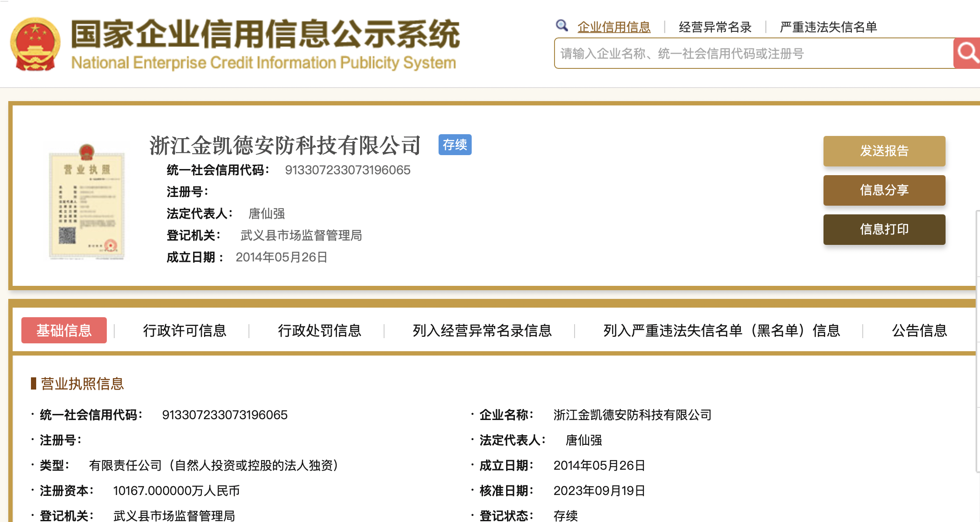The width and height of the screenshot is (980, 522).
Task: Select the 严重违法失信名单 search category
Action: tap(828, 27)
